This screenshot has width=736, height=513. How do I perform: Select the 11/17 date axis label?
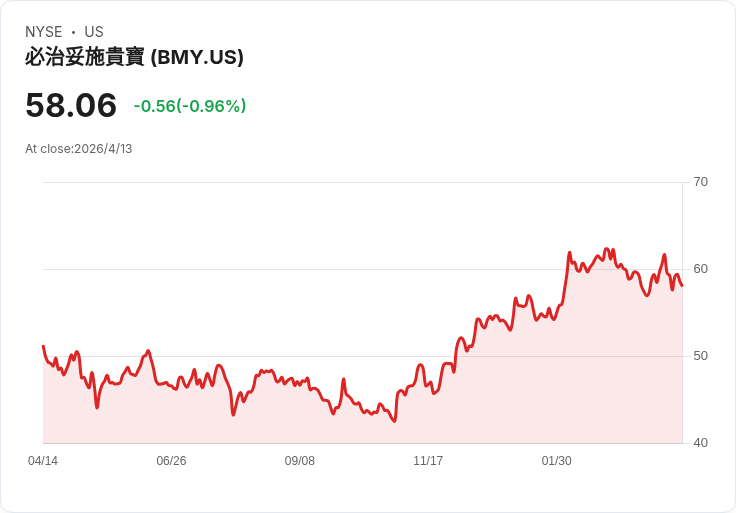click(428, 461)
